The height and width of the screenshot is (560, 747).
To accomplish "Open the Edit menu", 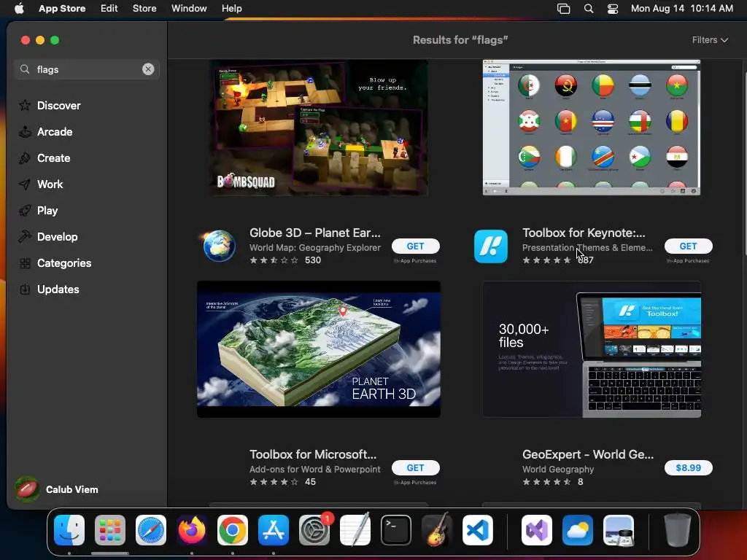I will coord(109,9).
